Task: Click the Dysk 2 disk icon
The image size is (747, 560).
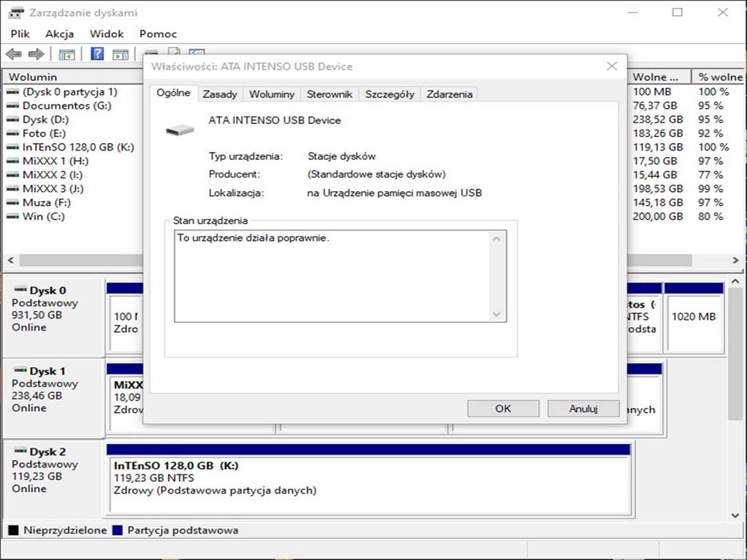Action: [21, 450]
